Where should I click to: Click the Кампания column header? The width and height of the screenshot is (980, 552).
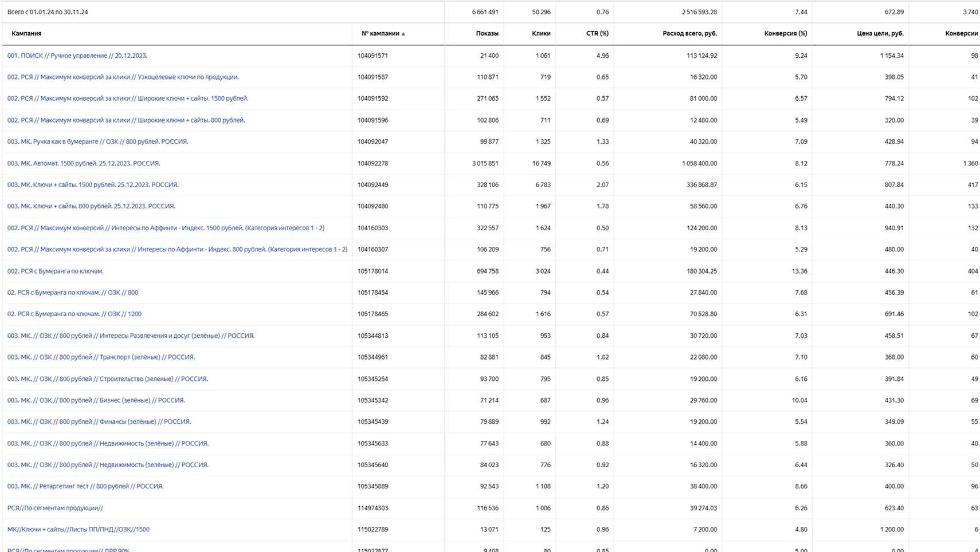pyautogui.click(x=26, y=34)
